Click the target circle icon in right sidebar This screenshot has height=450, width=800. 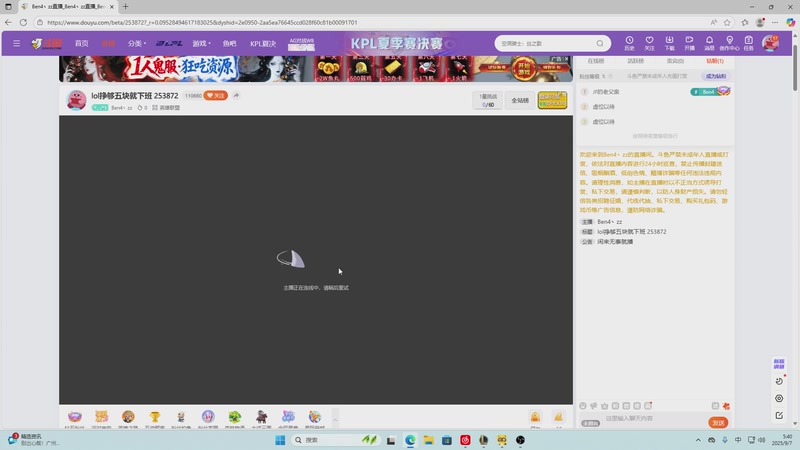point(779,398)
